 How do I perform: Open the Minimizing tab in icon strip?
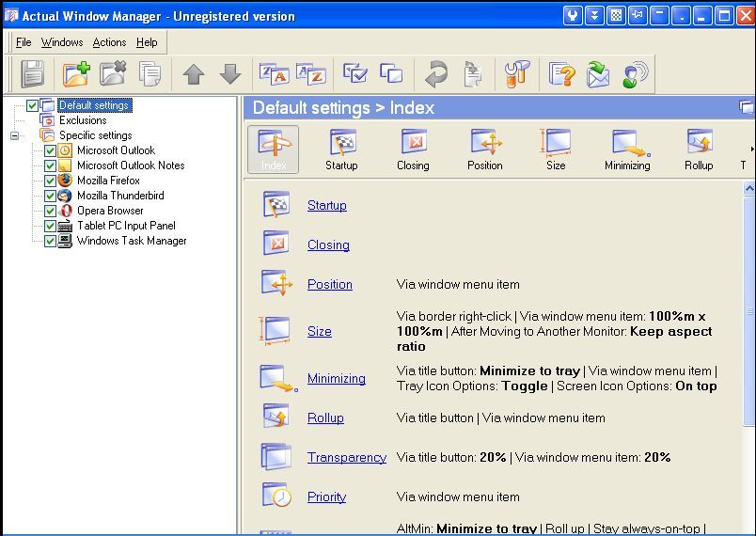click(627, 150)
